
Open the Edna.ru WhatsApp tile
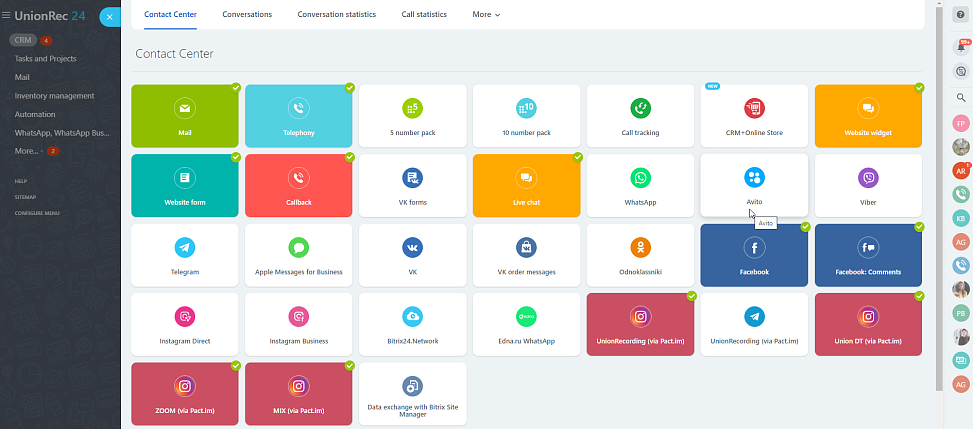click(526, 325)
